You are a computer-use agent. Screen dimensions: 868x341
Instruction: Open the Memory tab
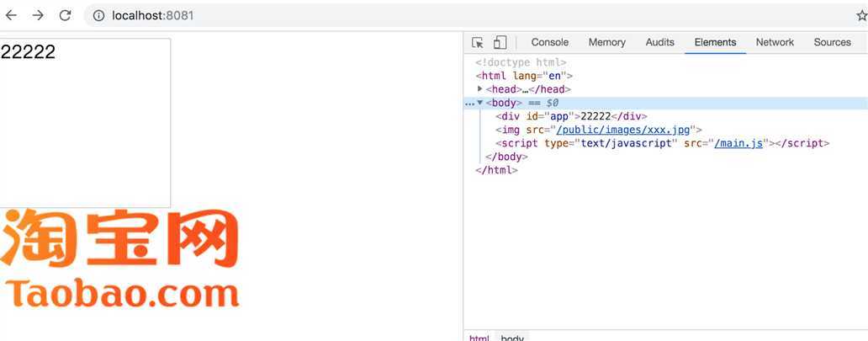click(x=606, y=42)
